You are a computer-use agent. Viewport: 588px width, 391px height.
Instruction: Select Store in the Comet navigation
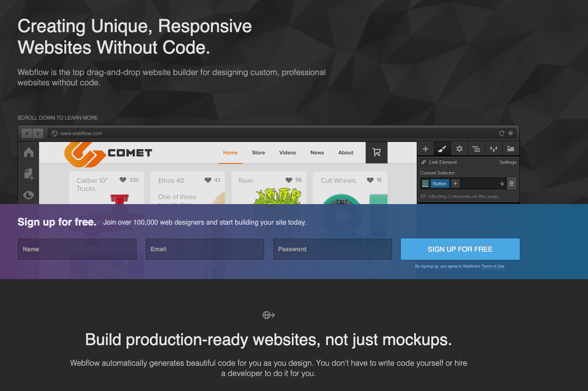[258, 153]
